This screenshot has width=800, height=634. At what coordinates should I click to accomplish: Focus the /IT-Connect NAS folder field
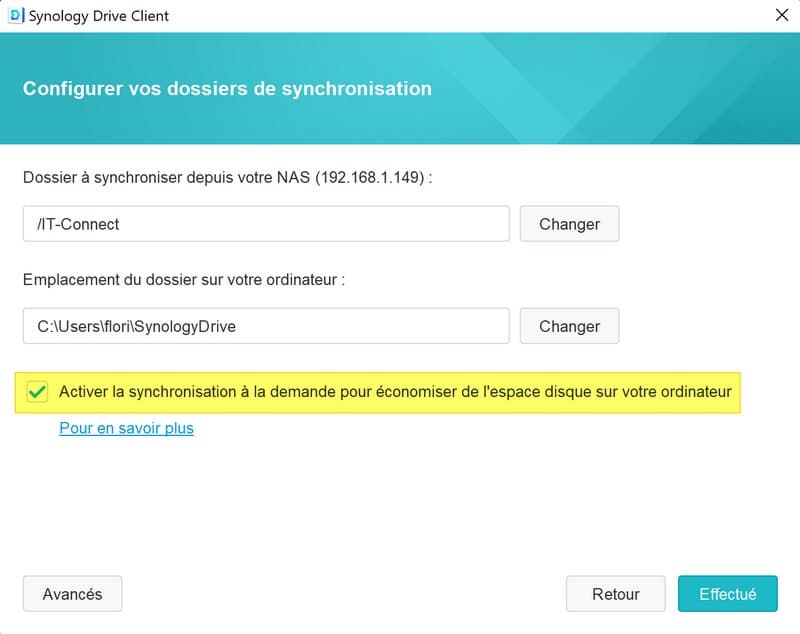tap(265, 224)
